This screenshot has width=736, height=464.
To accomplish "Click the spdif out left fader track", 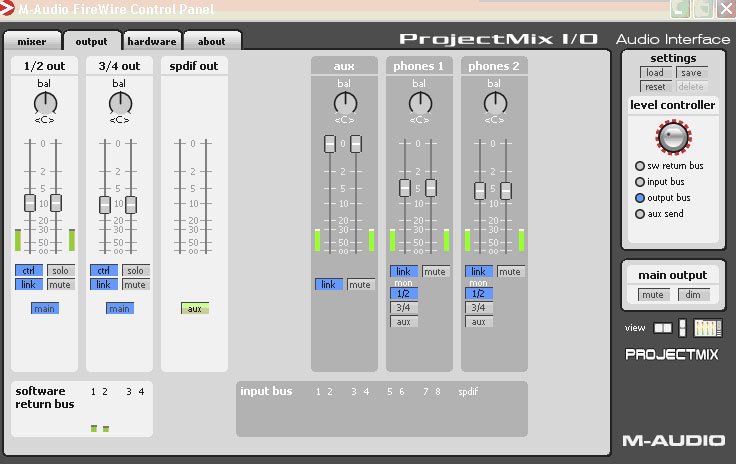I will pyautogui.click(x=180, y=196).
